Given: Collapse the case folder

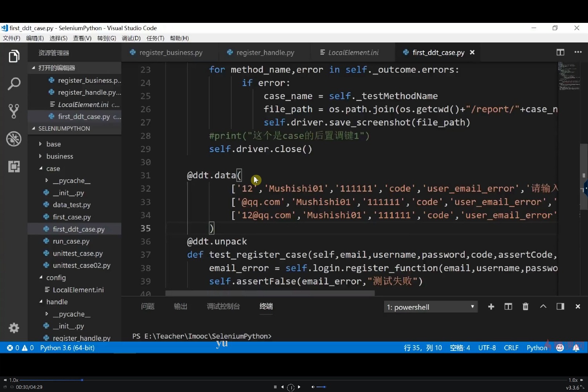Looking at the screenshot, I should 40,168.
